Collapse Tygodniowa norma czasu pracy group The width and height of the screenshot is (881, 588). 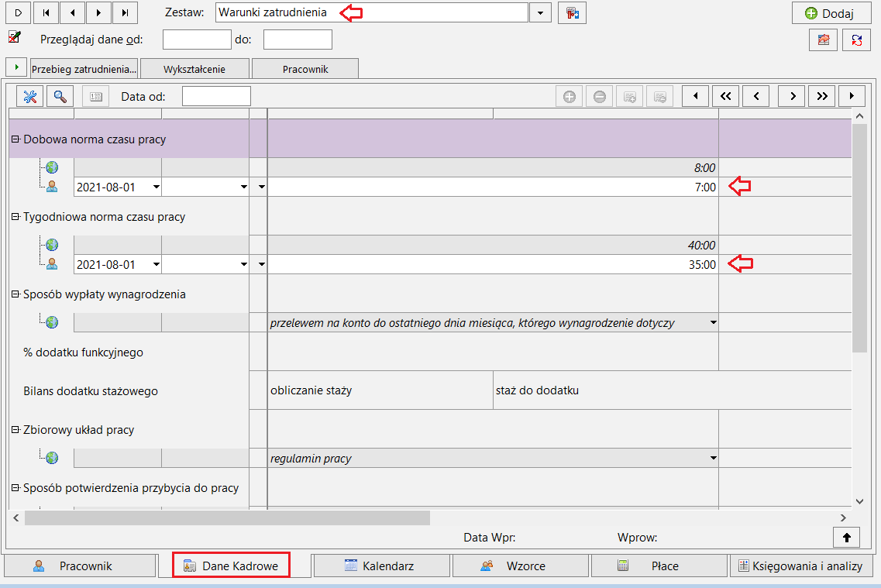pos(15,216)
